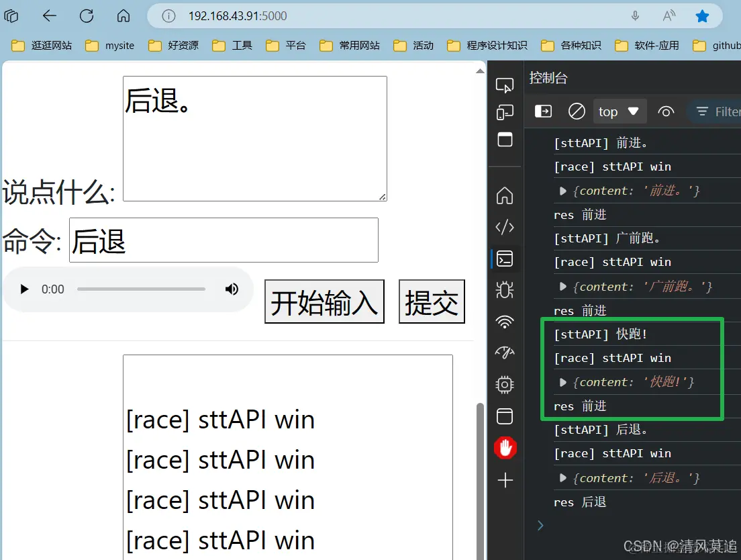
Task: Select the inspect element tool in DevTools
Action: pyautogui.click(x=505, y=86)
